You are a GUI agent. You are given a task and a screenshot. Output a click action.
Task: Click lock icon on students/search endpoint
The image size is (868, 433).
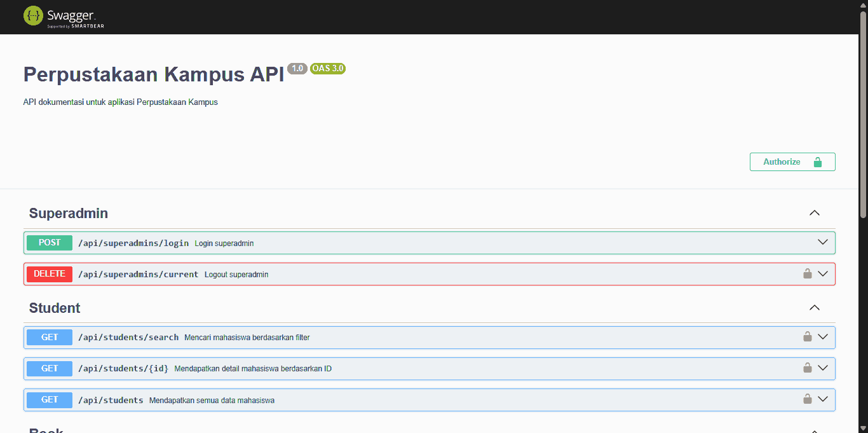pos(807,337)
